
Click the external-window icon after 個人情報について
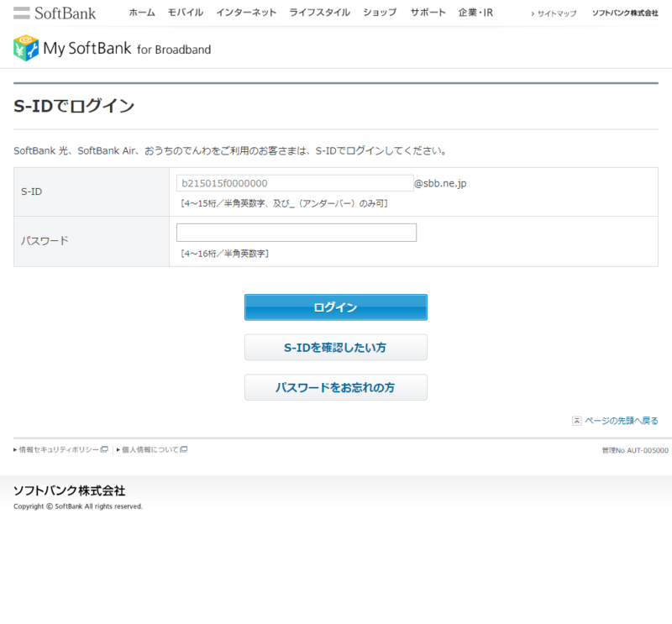pyautogui.click(x=184, y=449)
